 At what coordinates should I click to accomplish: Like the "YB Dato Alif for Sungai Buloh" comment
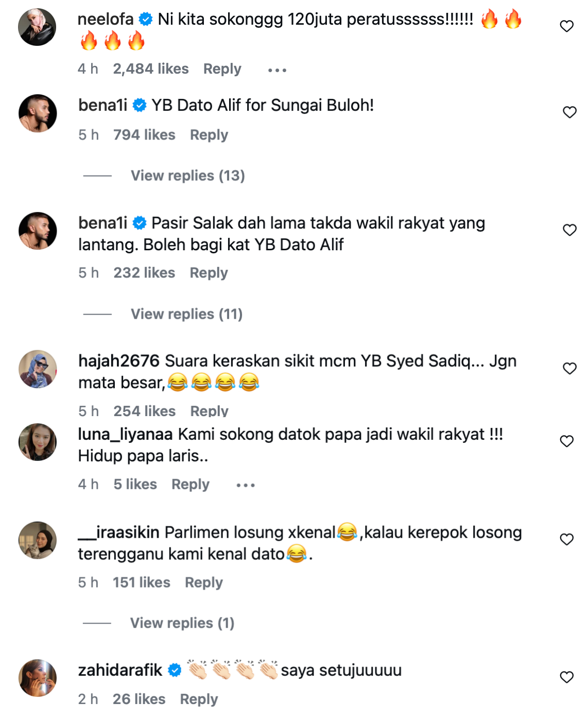[569, 112]
